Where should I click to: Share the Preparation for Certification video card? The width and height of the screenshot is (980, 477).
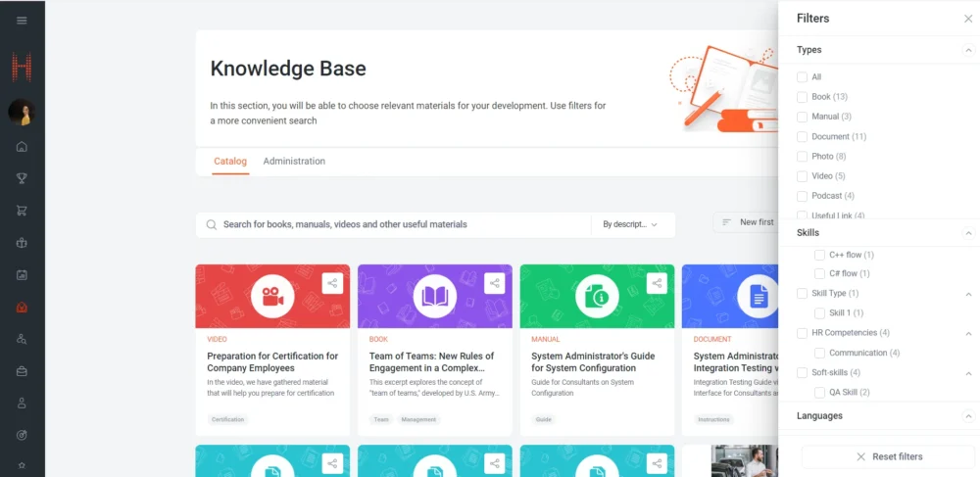click(x=332, y=283)
